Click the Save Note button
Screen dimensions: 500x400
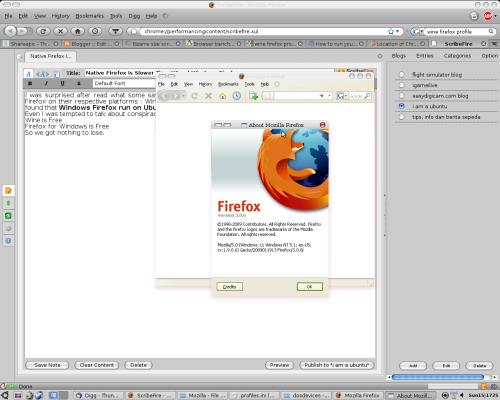47,365
